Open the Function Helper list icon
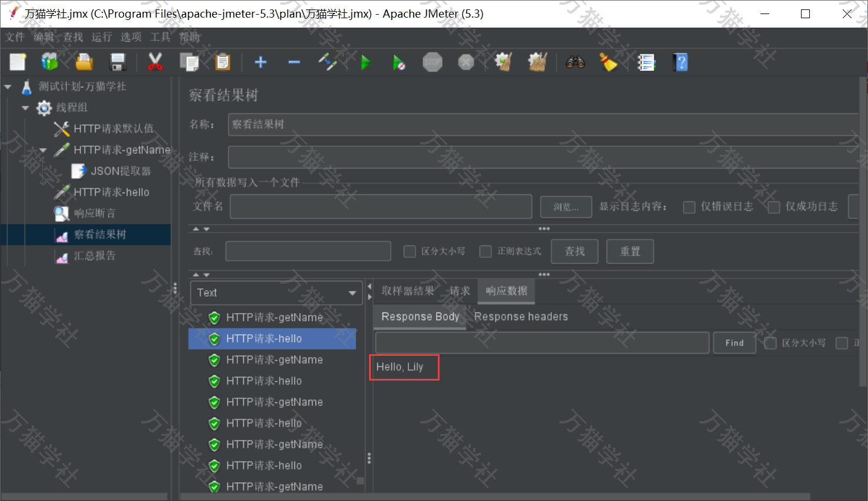The width and height of the screenshot is (868, 501). pyautogui.click(x=646, y=62)
